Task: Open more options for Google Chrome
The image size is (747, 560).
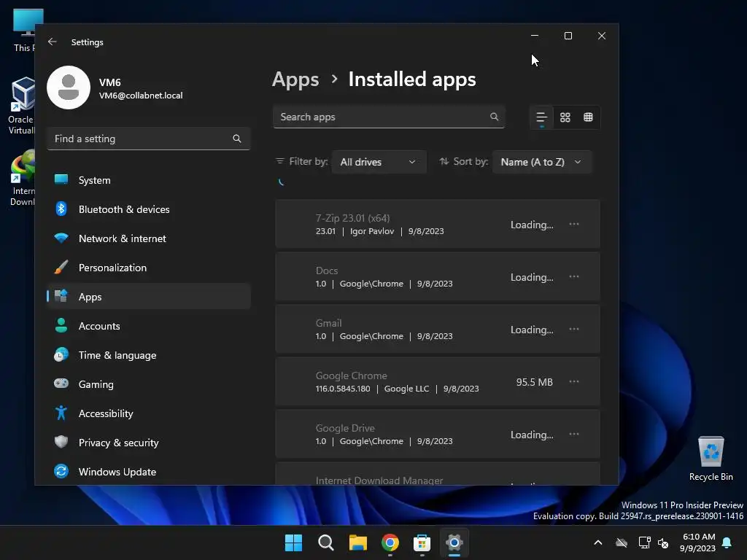Action: 574,381
